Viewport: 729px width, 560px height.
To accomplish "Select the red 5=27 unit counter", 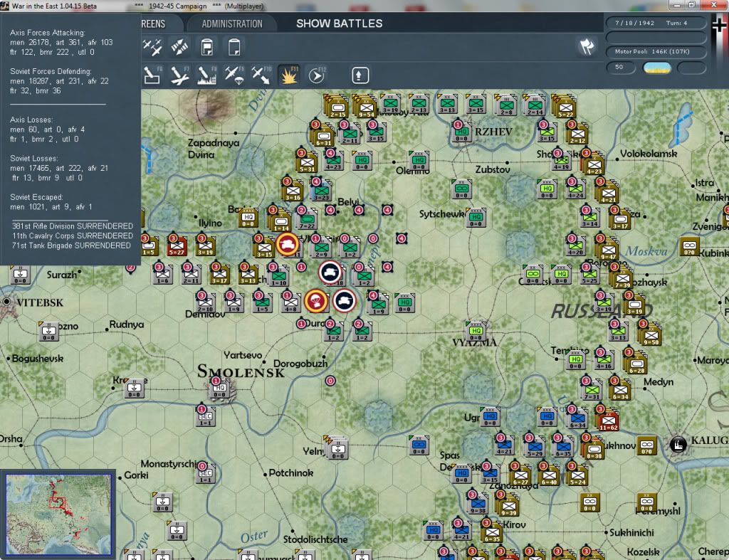I will click(177, 245).
